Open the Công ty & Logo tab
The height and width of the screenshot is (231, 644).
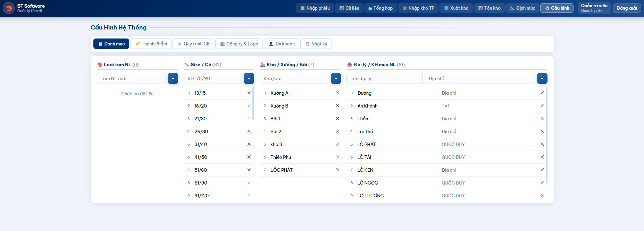(239, 44)
